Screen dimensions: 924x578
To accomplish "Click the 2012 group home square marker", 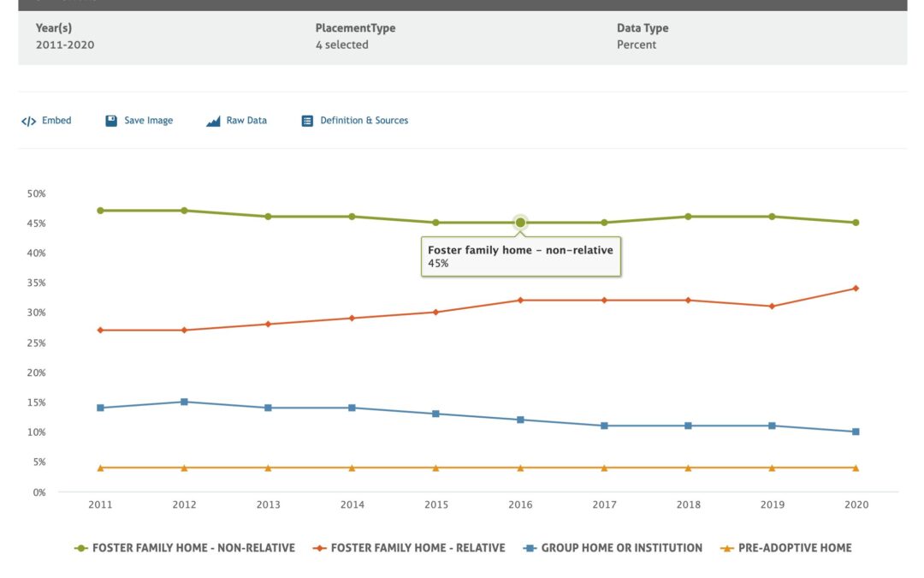I will point(185,402).
